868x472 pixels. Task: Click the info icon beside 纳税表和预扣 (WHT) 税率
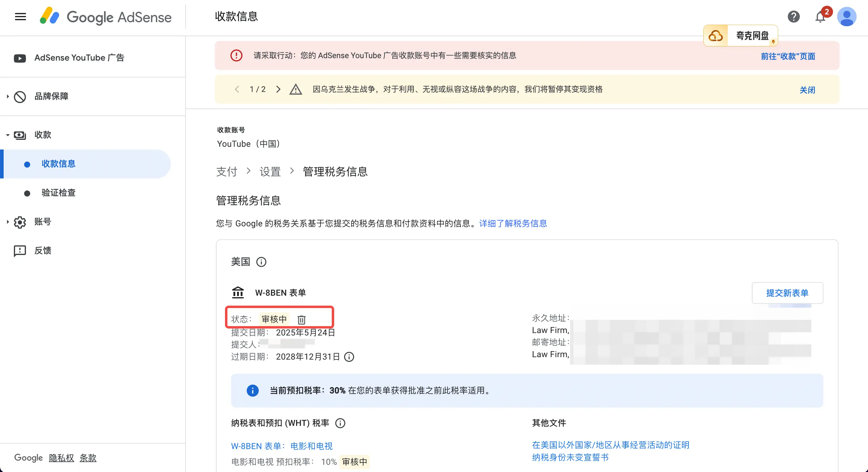click(340, 423)
